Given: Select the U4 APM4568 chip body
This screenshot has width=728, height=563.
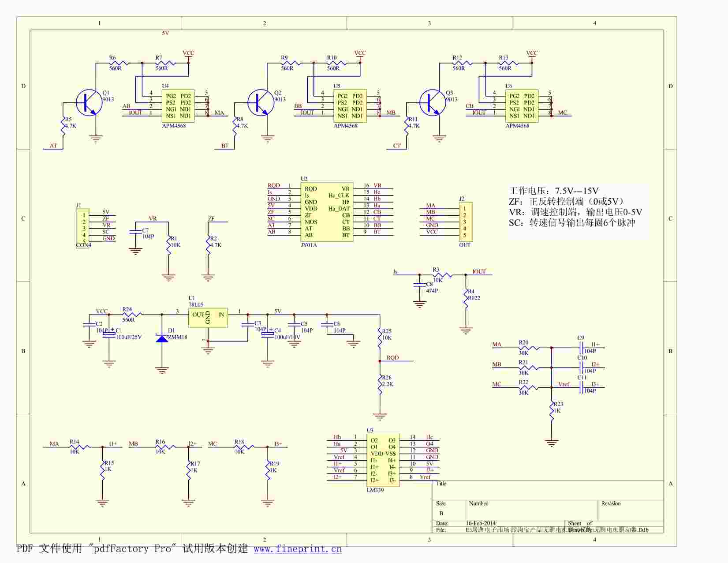Looking at the screenshot, I should coord(178,106).
